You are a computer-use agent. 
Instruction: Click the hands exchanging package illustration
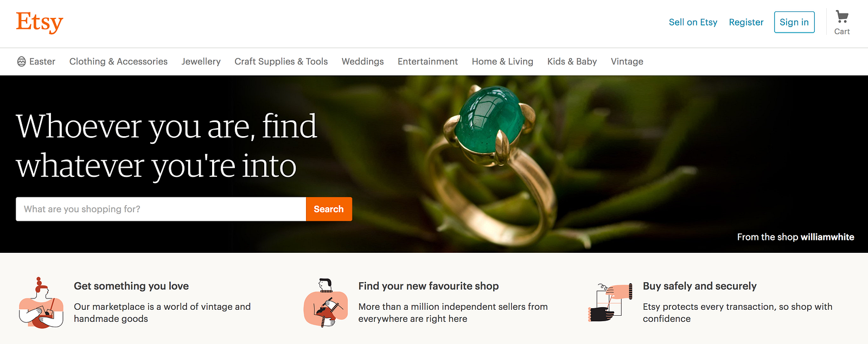[x=610, y=302]
